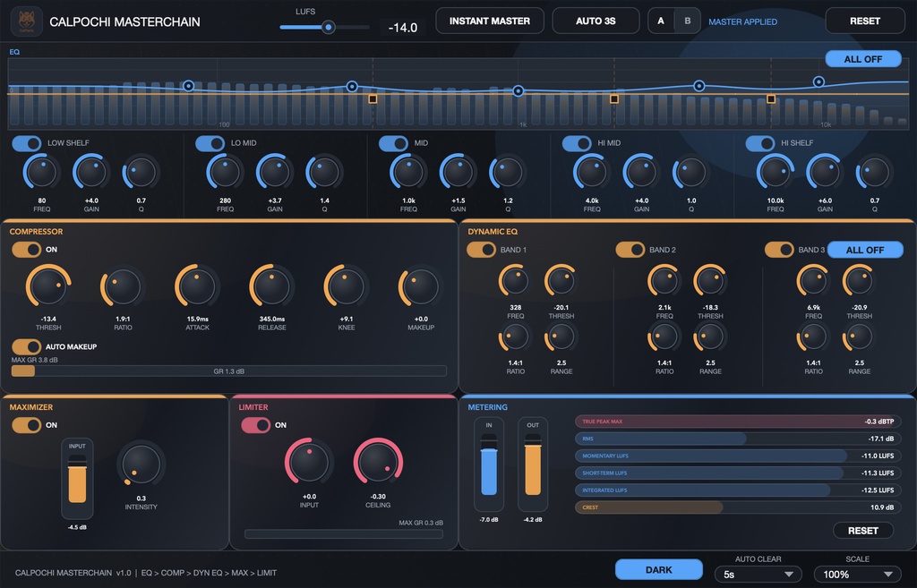Click the Mid GAIN knob at +1.5

(458, 173)
